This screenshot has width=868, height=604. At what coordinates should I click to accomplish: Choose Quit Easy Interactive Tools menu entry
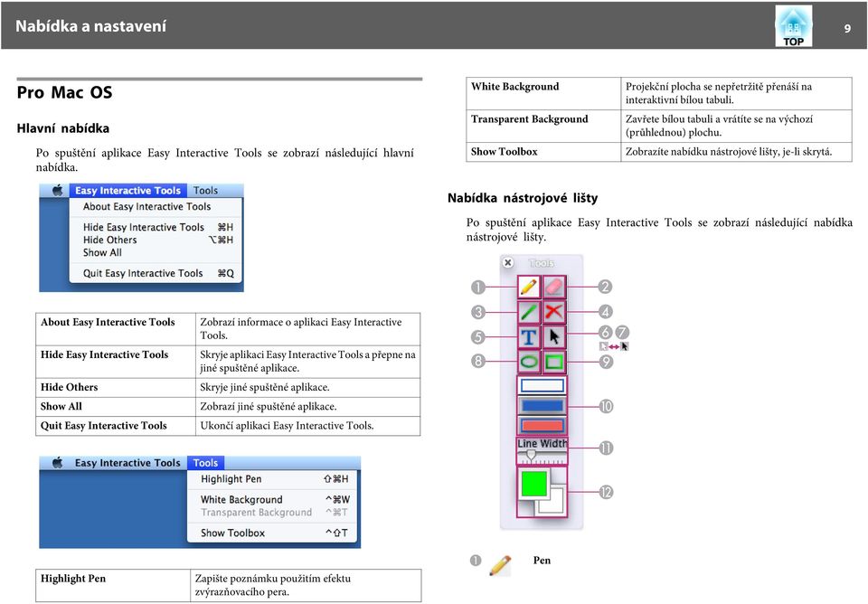pos(156,273)
